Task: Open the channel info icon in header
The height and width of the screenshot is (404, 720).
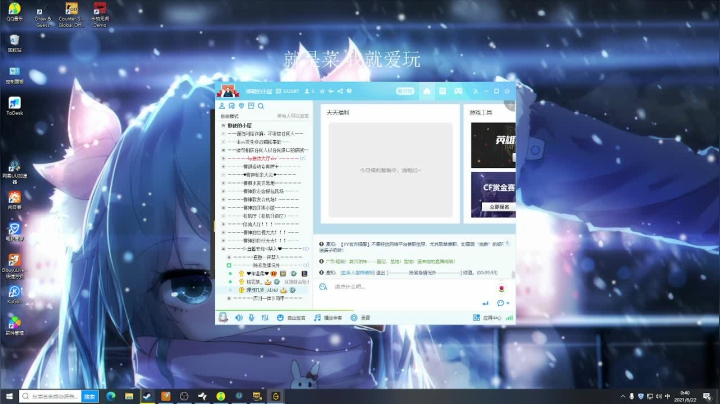Action: [349, 91]
